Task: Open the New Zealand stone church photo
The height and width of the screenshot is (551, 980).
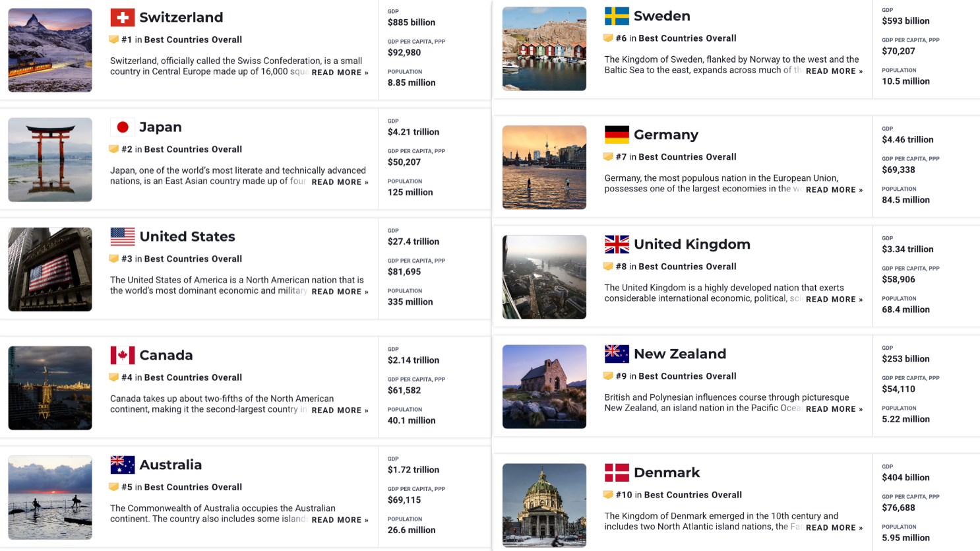Action: [544, 387]
